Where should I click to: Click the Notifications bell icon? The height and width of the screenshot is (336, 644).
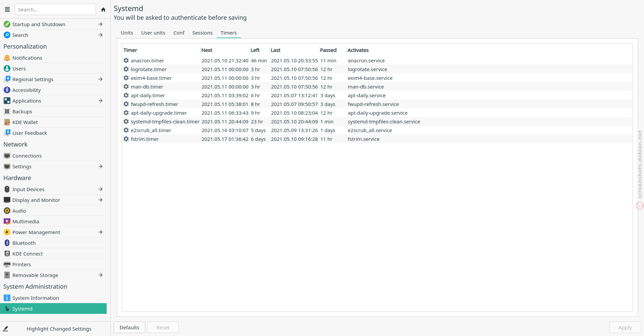pyautogui.click(x=7, y=58)
